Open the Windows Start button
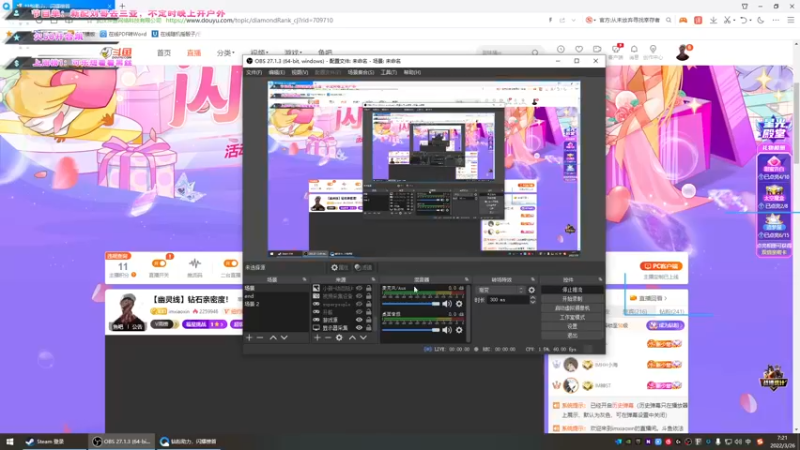 pyautogui.click(x=10, y=441)
